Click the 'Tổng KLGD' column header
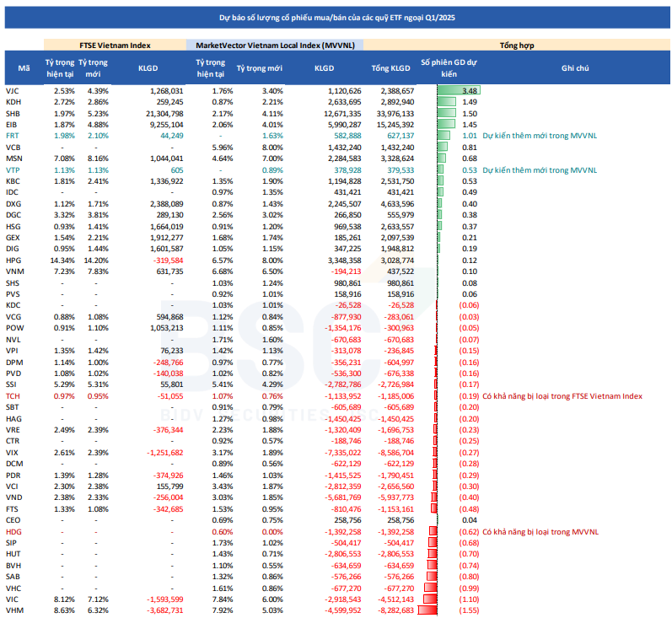 (x=390, y=68)
